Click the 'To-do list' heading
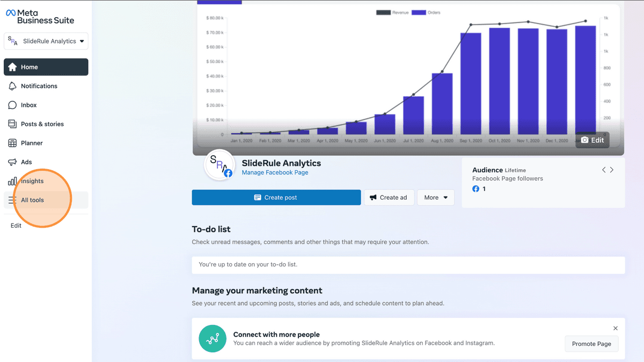This screenshot has height=362, width=644. pos(211,229)
